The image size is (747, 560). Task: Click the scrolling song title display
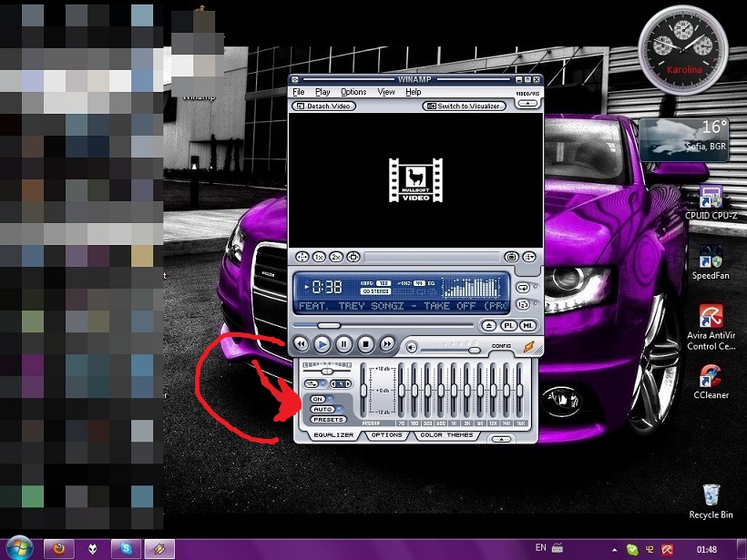[x=401, y=306]
